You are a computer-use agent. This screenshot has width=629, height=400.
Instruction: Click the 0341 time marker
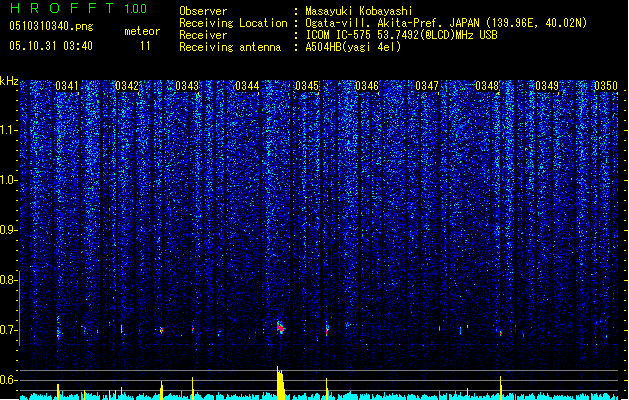click(67, 86)
